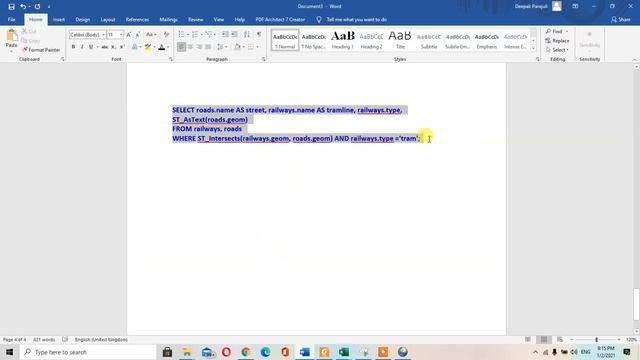
Task: Switch to Print Layout view
Action: 544,340
